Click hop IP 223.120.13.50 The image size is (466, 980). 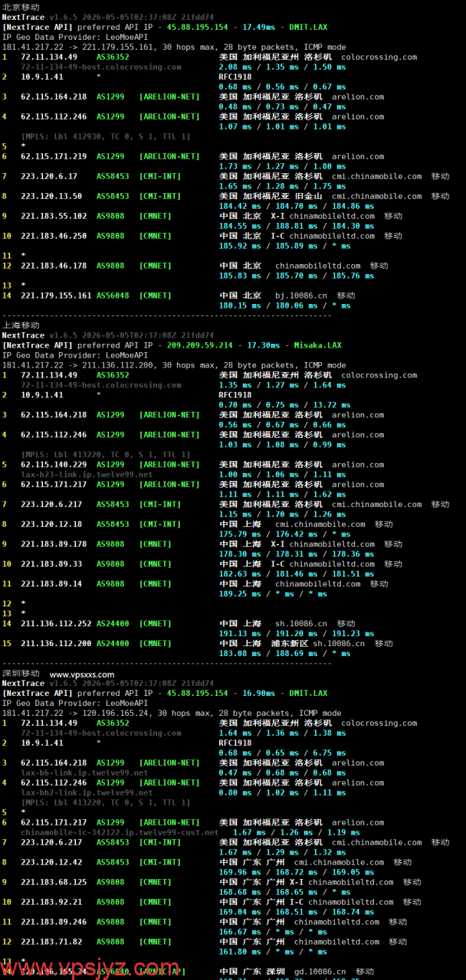[x=51, y=196]
